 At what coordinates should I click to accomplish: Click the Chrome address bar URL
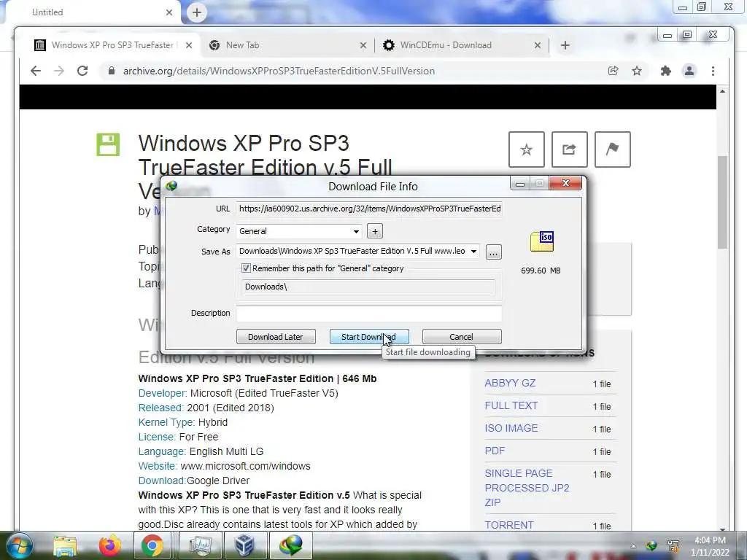point(279,71)
